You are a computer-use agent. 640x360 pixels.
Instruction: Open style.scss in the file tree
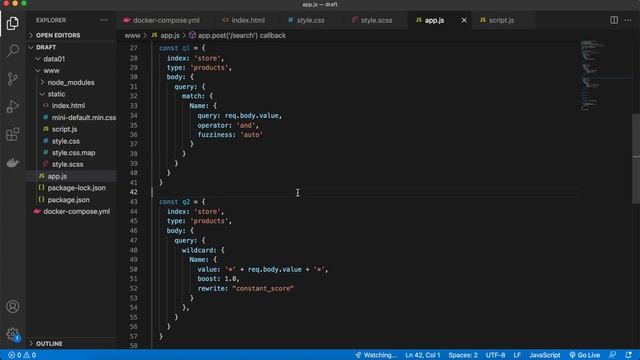pos(71,164)
